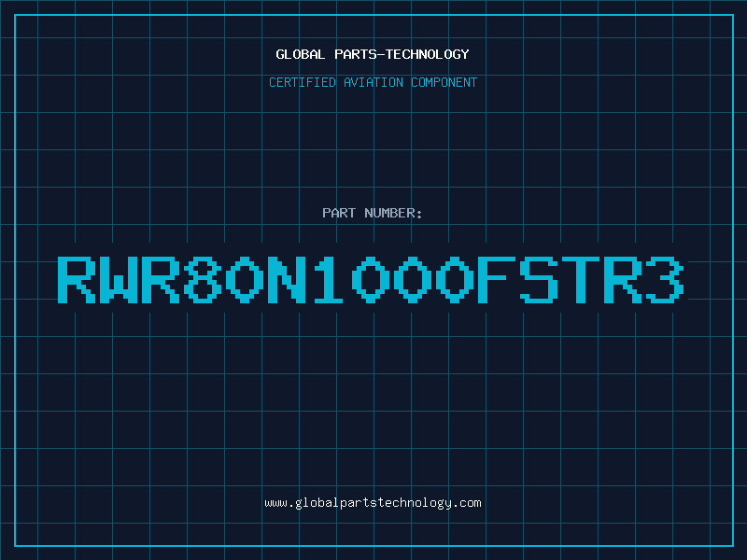
Task: Click the PART NUMBER: label
Action: (372, 213)
